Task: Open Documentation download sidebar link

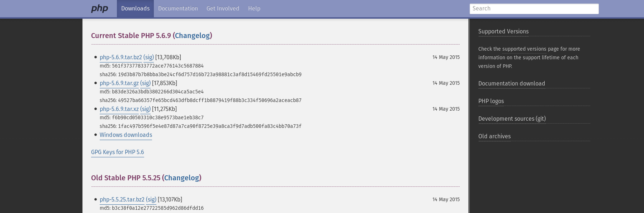Action: [x=512, y=83]
